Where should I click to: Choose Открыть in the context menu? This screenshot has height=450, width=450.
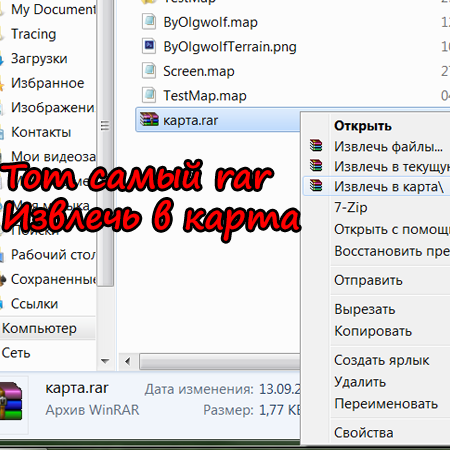point(363,126)
